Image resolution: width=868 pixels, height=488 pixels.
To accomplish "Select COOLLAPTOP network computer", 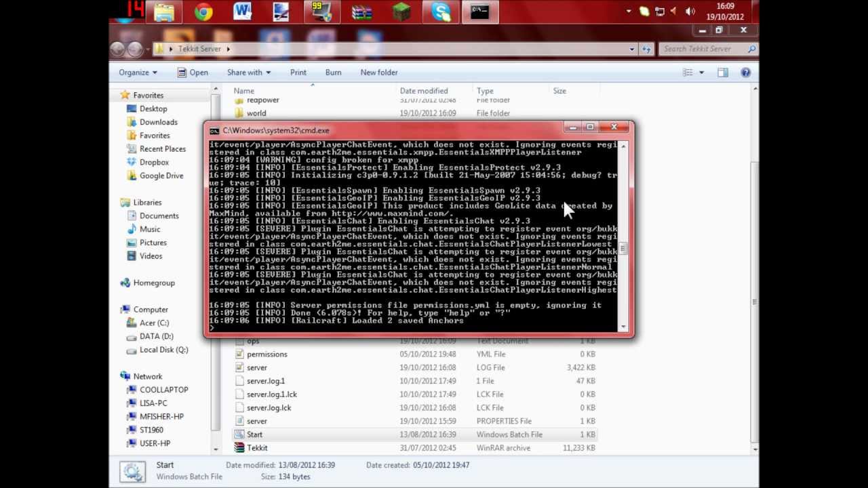I will point(163,390).
